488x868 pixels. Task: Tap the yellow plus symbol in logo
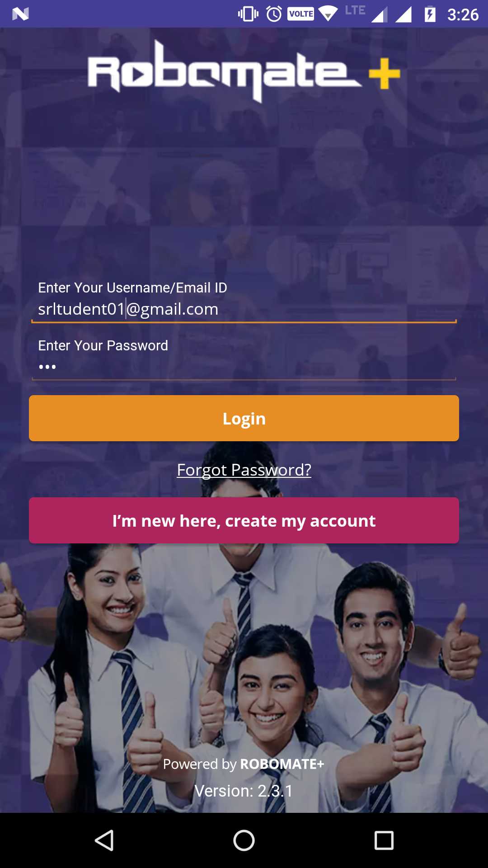click(x=385, y=73)
